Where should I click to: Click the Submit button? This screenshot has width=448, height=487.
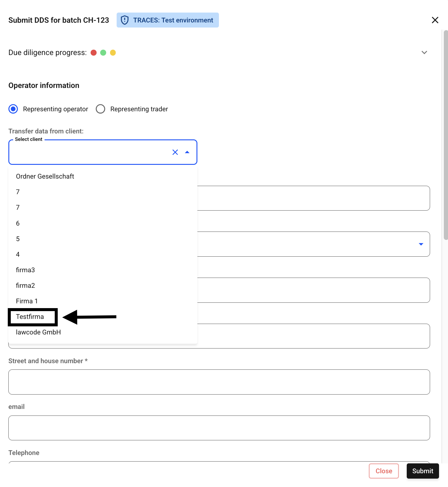423,471
